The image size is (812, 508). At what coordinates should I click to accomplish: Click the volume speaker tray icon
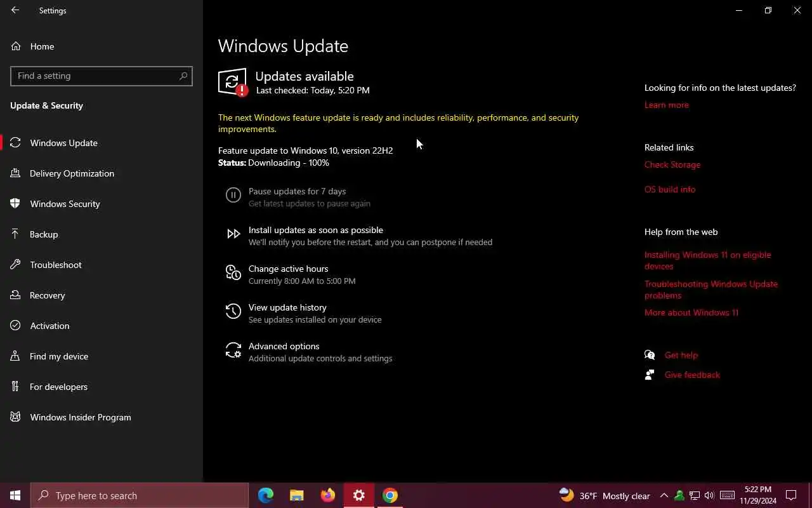pyautogui.click(x=710, y=495)
